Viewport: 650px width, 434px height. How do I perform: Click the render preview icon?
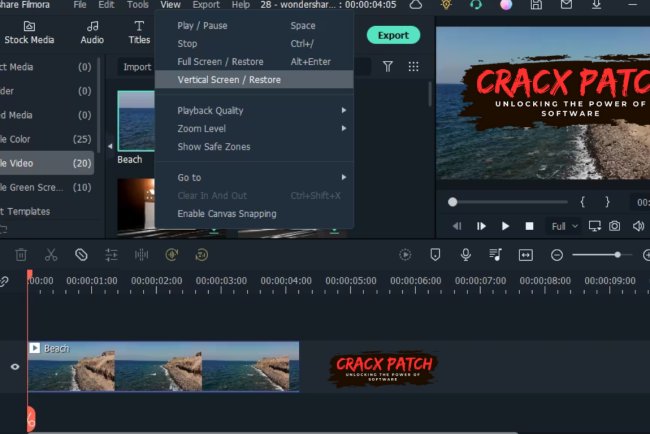(405, 255)
